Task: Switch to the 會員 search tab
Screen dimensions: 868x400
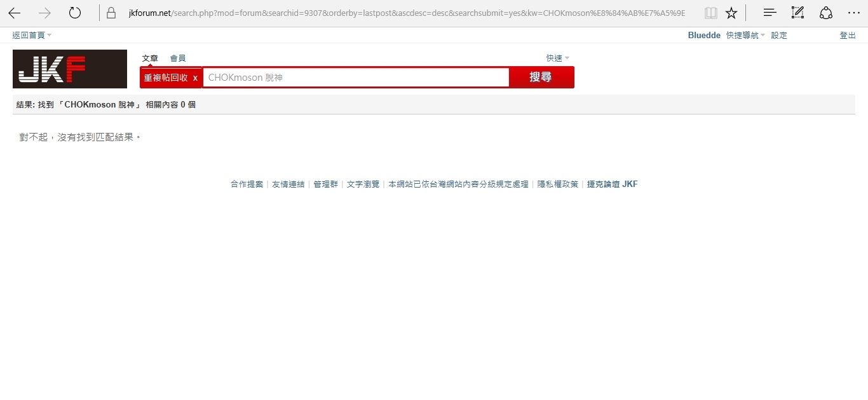Action: tap(178, 58)
